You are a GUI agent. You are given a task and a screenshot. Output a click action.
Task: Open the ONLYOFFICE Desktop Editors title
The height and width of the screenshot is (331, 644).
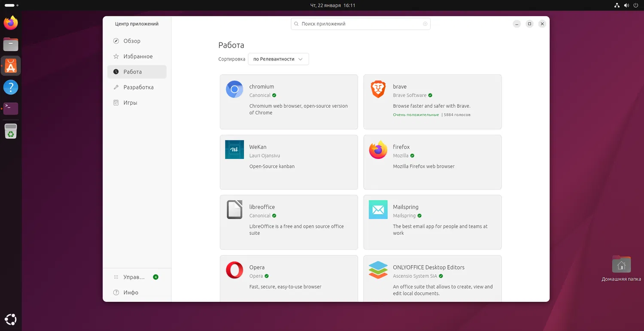(x=428, y=267)
